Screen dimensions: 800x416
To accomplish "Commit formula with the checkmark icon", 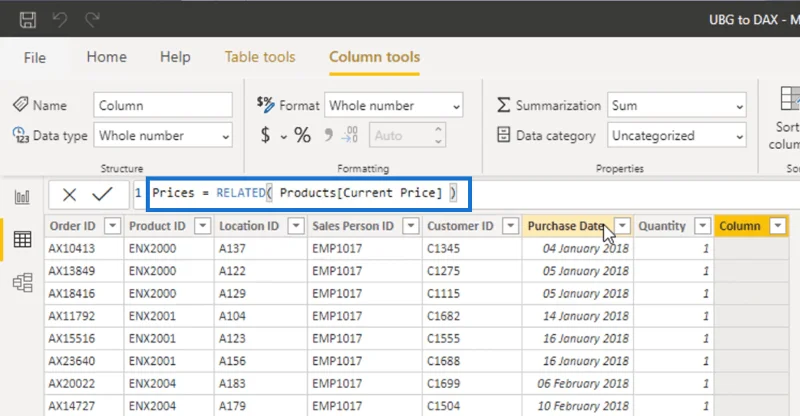I will tap(102, 194).
